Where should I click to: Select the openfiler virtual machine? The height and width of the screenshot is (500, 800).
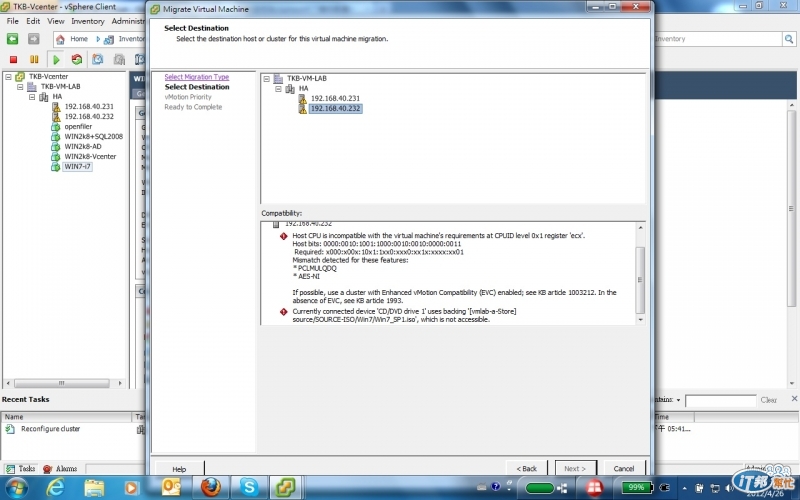(78, 127)
